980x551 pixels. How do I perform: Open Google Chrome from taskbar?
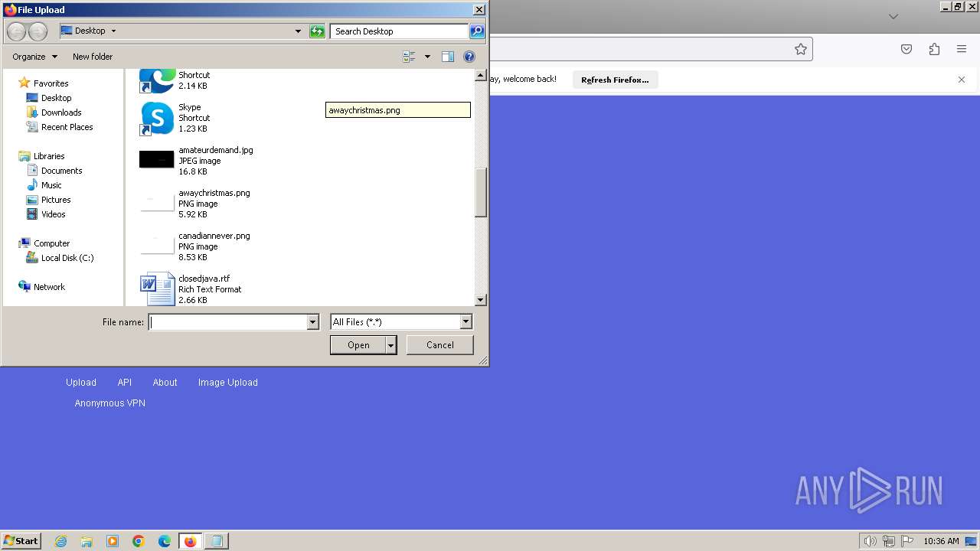pyautogui.click(x=139, y=541)
